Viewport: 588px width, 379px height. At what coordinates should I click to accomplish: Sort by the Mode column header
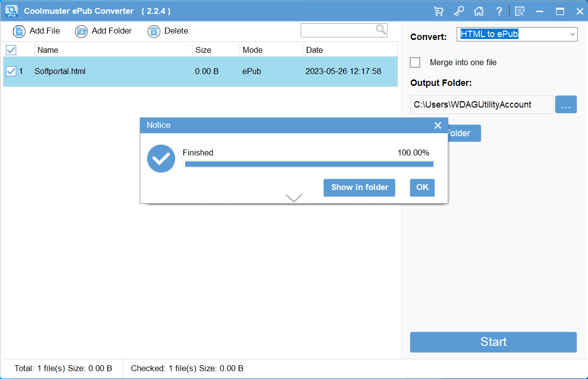(271, 50)
